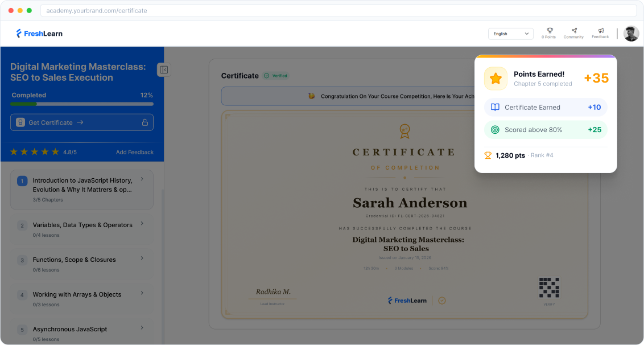Open the FreshLearn home via the logo

coord(39,33)
